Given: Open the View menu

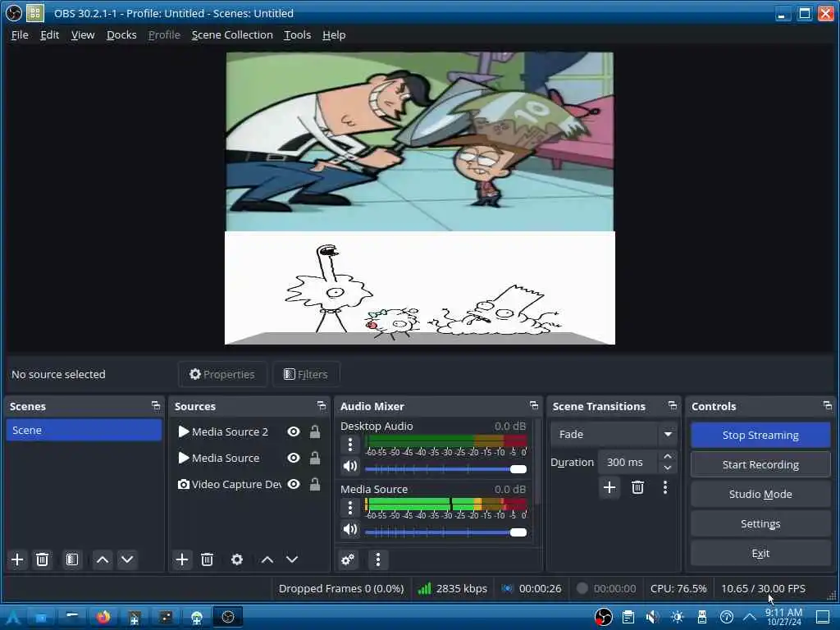Looking at the screenshot, I should (83, 34).
